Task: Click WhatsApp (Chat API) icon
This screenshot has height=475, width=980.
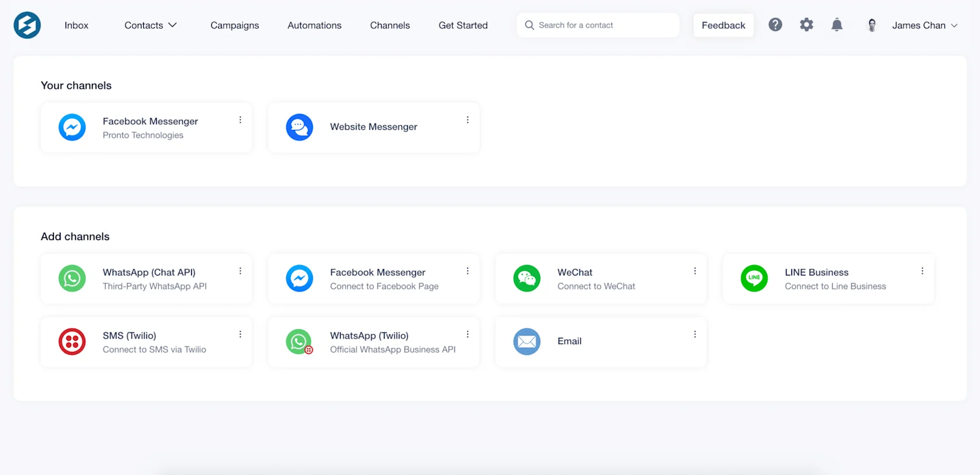Action: (x=72, y=279)
